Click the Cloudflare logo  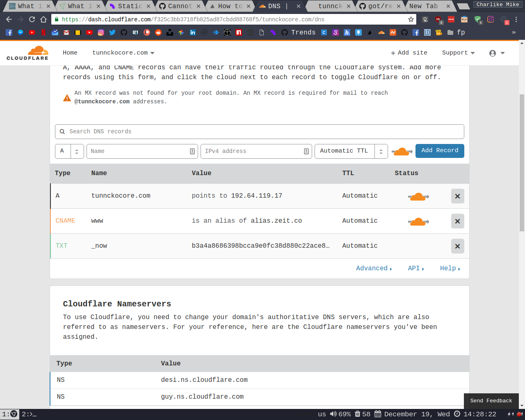27,52
